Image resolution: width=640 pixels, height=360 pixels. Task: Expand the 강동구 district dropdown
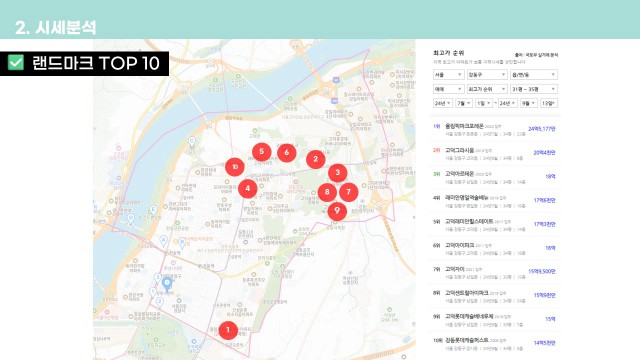(x=487, y=75)
